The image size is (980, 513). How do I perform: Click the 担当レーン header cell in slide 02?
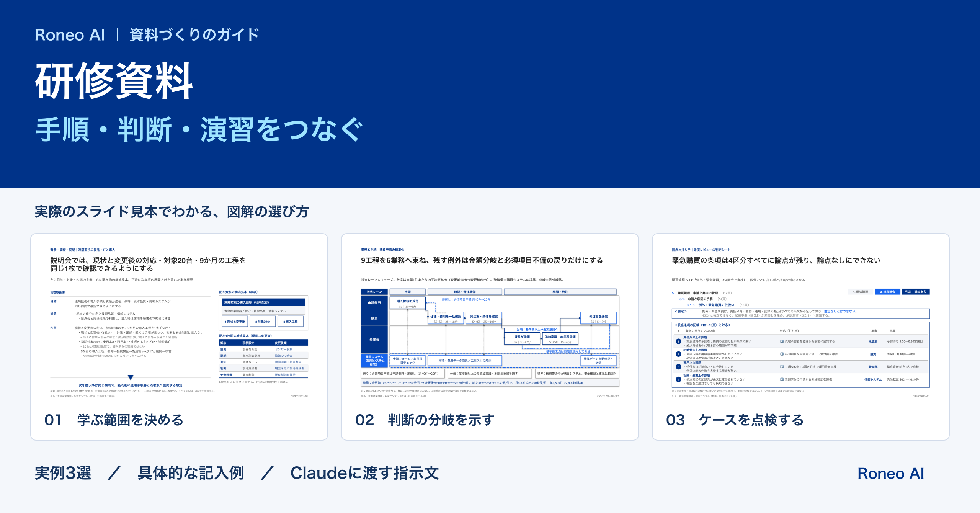(x=374, y=292)
